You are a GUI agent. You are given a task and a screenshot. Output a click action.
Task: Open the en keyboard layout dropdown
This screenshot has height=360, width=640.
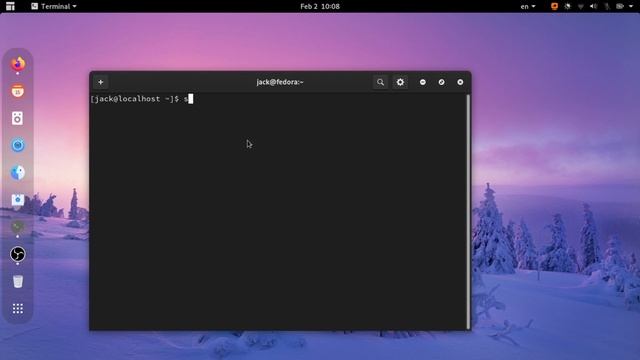527,6
